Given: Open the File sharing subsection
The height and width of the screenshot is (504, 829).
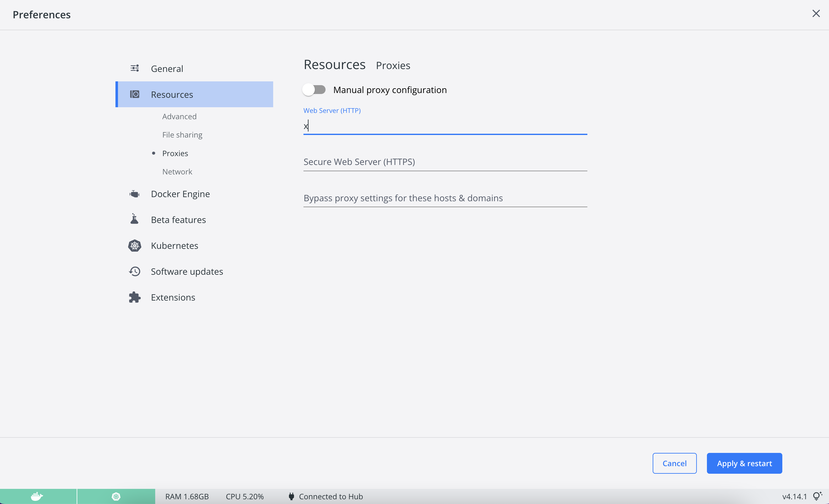Looking at the screenshot, I should click(182, 135).
